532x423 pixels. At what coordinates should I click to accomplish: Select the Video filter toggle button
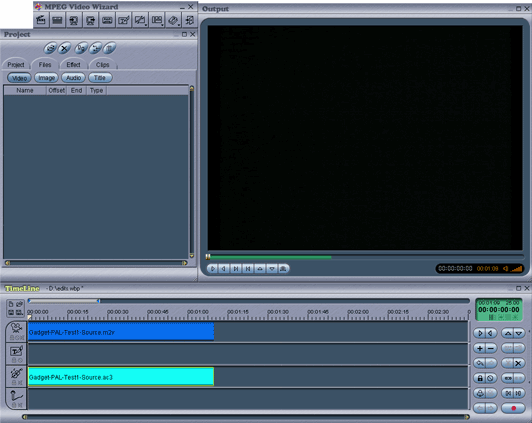19,78
